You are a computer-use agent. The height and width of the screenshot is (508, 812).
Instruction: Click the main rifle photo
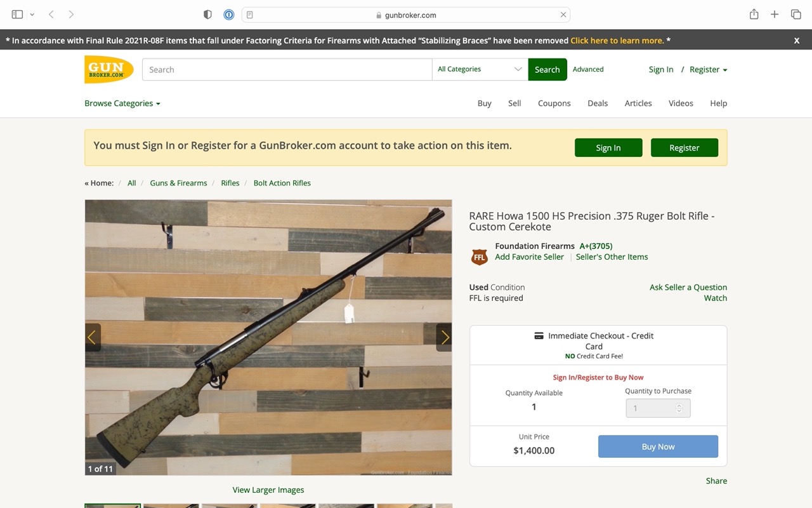[x=268, y=337]
